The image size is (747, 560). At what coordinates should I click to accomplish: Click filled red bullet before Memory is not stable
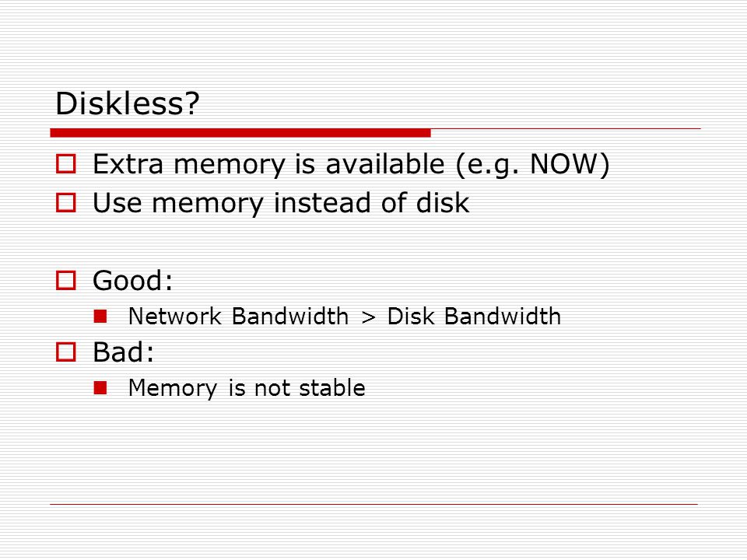point(100,387)
